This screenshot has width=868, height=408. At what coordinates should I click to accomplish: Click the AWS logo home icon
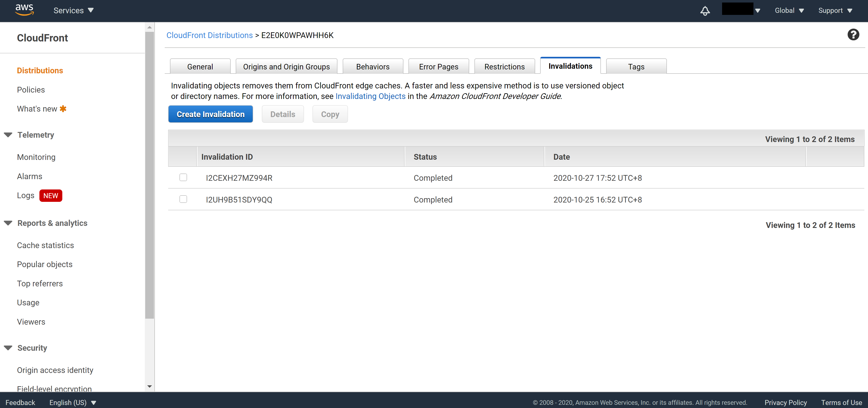pos(24,10)
